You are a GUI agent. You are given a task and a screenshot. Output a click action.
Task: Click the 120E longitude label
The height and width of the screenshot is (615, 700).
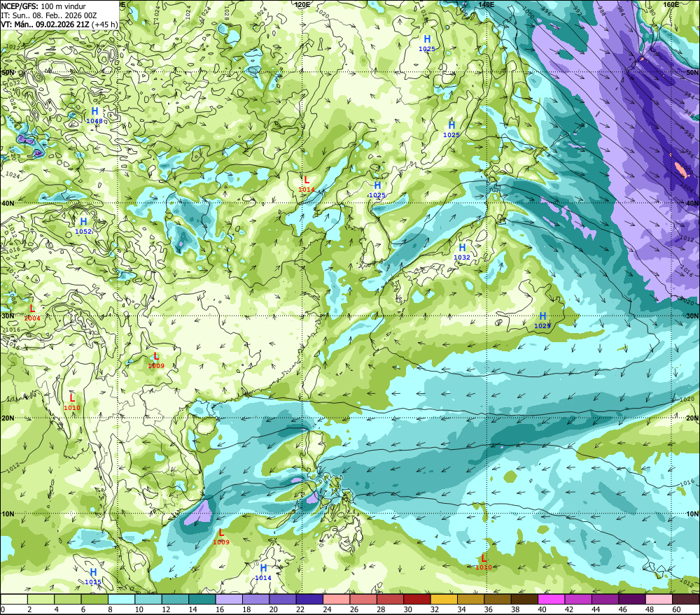pyautogui.click(x=302, y=4)
